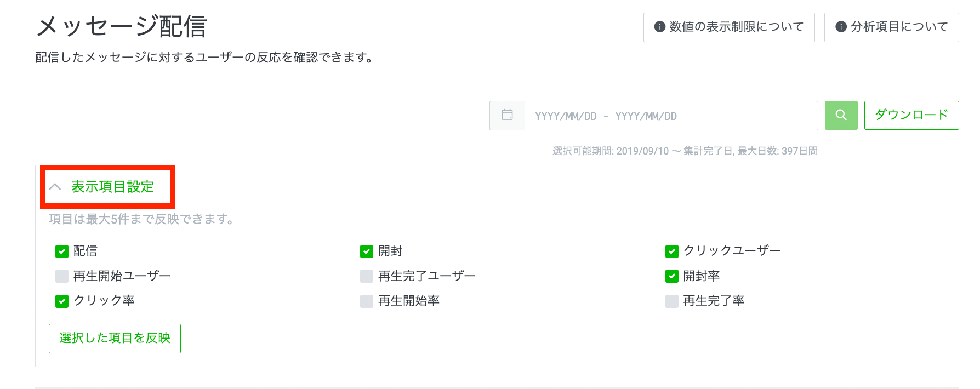Click the 表示項目設定 section title
The width and height of the screenshot is (980, 389).
tap(112, 187)
